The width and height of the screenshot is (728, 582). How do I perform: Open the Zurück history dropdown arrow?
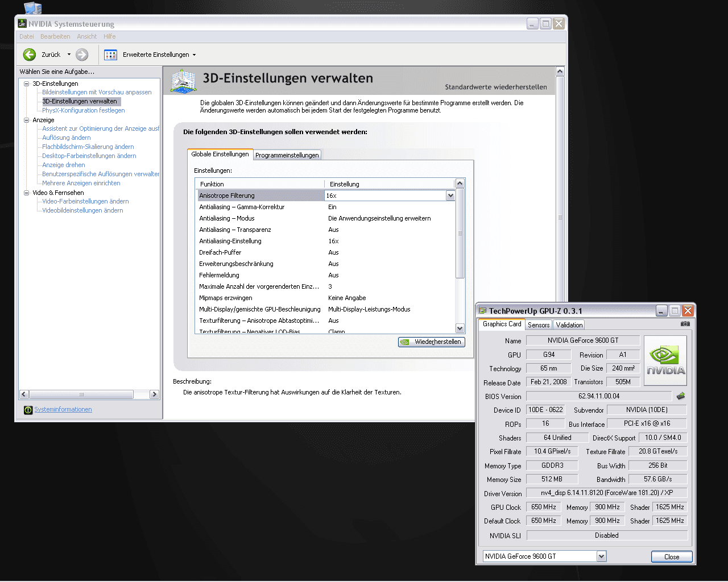pos(69,55)
